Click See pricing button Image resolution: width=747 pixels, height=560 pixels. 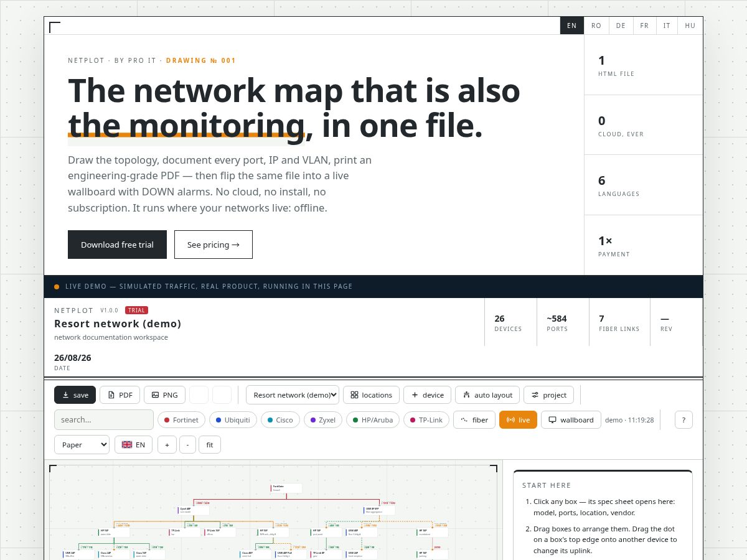coord(214,245)
